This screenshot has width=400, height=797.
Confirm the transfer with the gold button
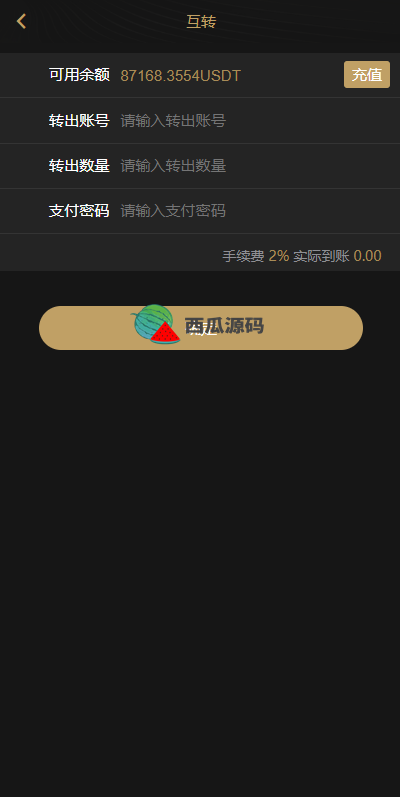tap(201, 328)
